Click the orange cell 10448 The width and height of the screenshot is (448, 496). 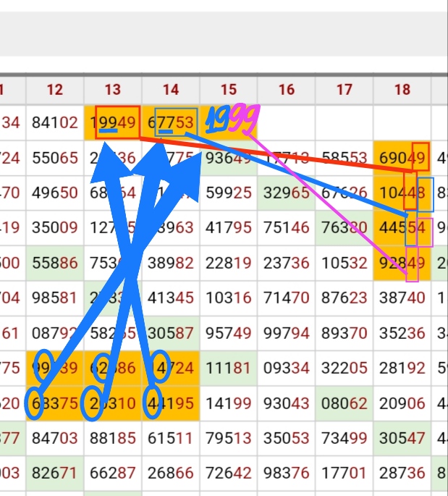click(402, 193)
